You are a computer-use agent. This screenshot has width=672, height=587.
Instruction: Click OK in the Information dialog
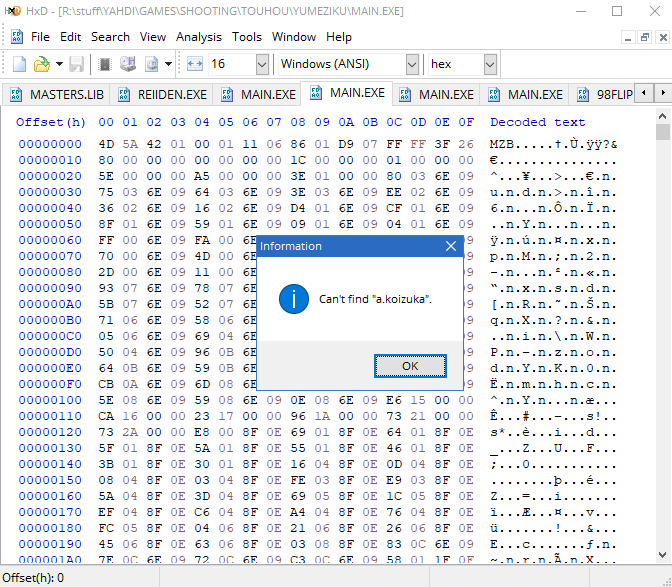click(410, 366)
